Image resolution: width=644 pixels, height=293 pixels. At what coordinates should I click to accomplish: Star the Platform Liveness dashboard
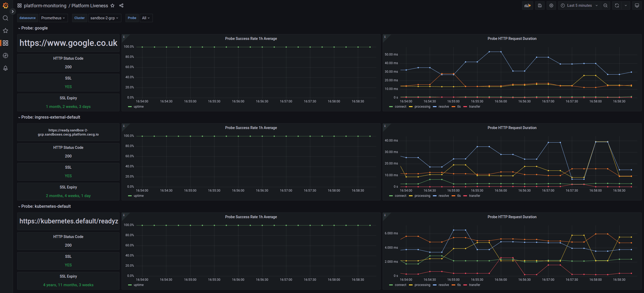pyautogui.click(x=112, y=5)
